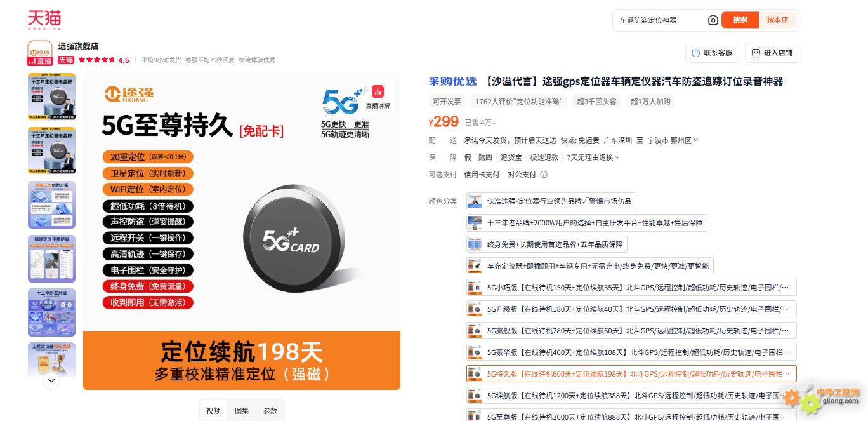Select first gallery thumbnail
Viewport: 868px width, 421px height.
pos(51,97)
